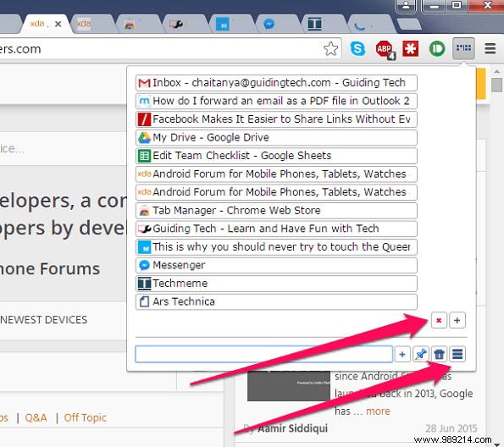Open the Off Topic link
Image resolution: width=504 pixels, height=447 pixels.
tap(85, 417)
